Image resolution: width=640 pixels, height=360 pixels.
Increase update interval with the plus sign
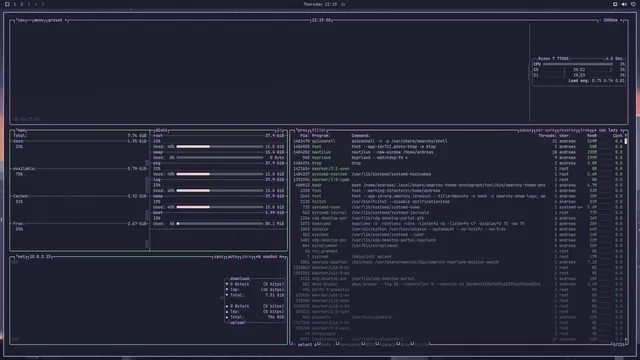pyautogui.click(x=622, y=20)
